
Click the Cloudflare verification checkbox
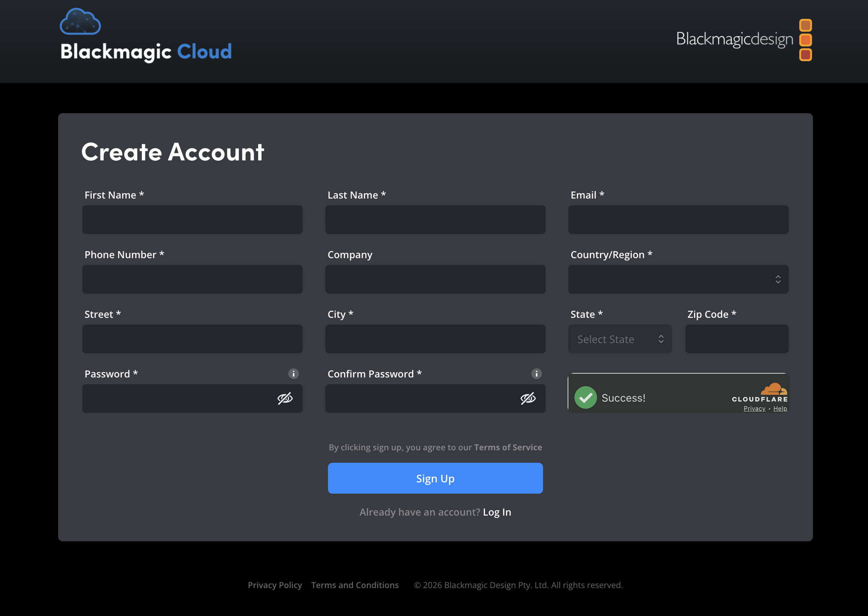pos(585,398)
